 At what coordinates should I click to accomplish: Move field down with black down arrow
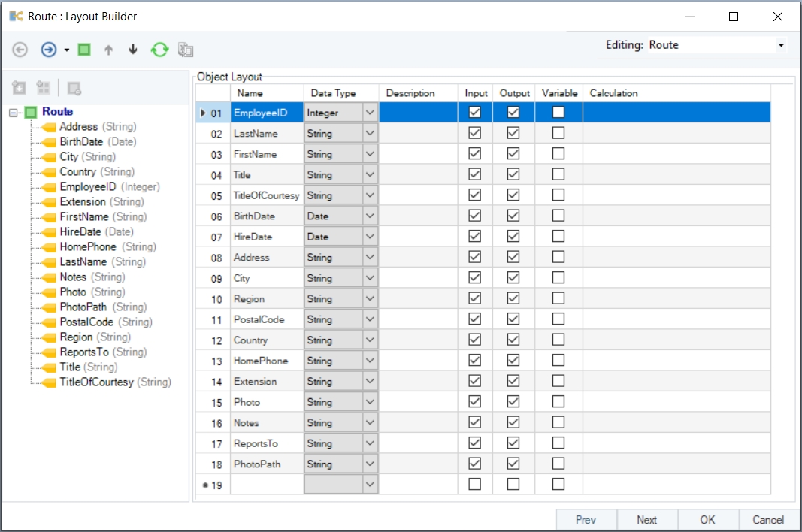(133, 50)
